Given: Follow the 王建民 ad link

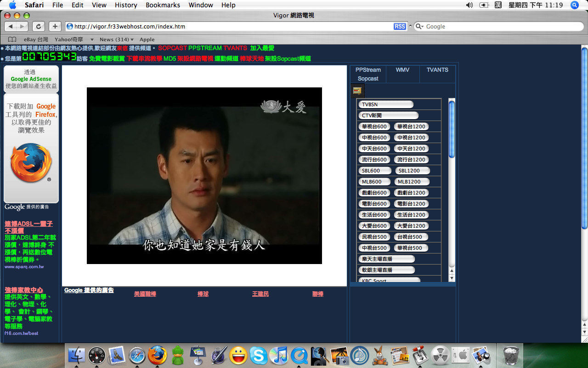Looking at the screenshot, I should 260,294.
